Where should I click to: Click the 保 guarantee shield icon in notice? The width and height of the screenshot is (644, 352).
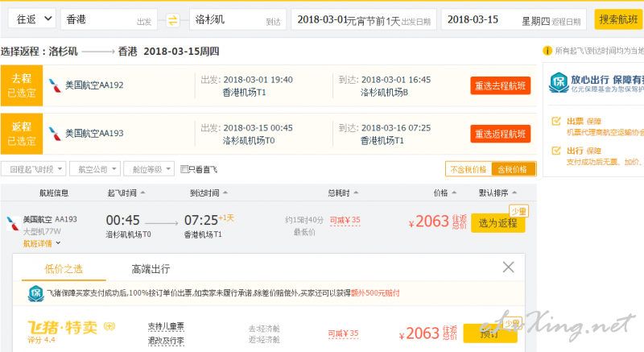pos(35,293)
